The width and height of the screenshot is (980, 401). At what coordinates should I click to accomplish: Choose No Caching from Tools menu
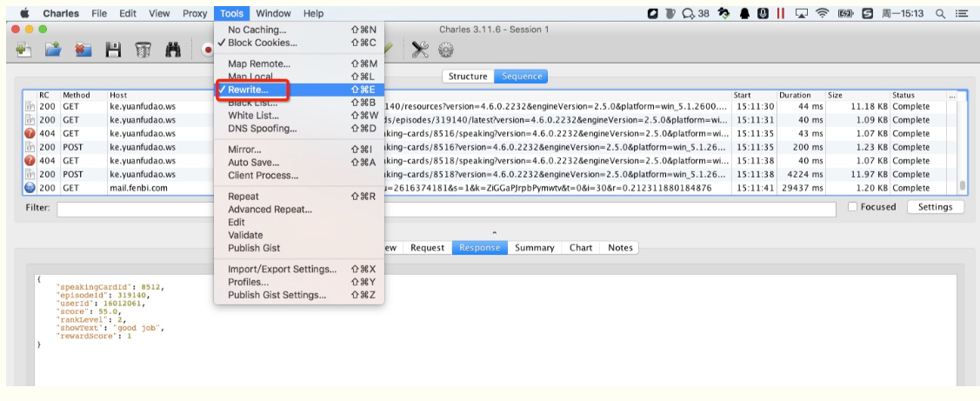pos(299,30)
